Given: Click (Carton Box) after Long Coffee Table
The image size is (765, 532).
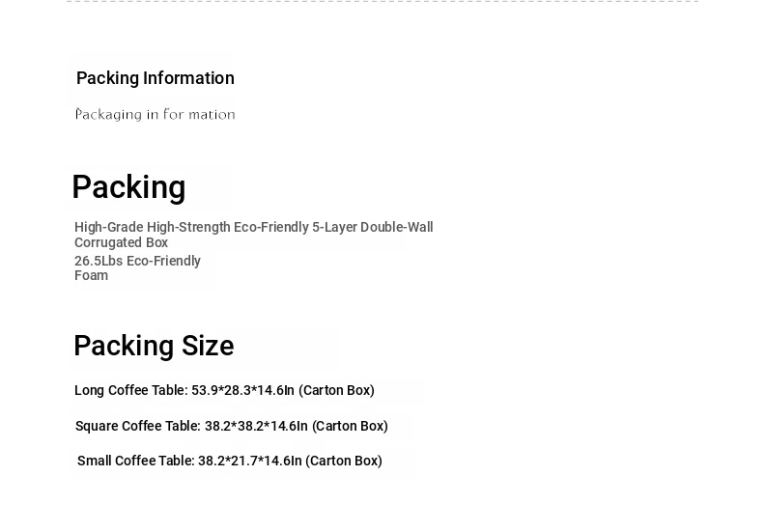Looking at the screenshot, I should 337,391.
